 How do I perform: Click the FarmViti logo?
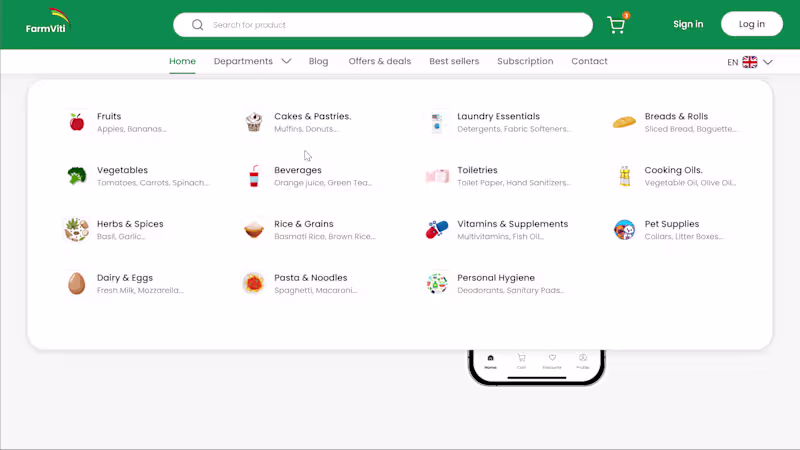47,21
